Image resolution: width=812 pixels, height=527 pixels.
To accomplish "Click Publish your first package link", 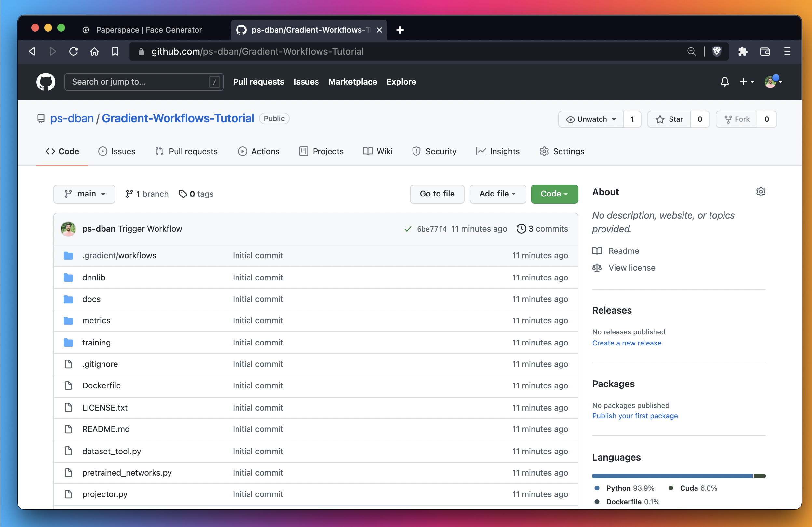I will (x=635, y=416).
